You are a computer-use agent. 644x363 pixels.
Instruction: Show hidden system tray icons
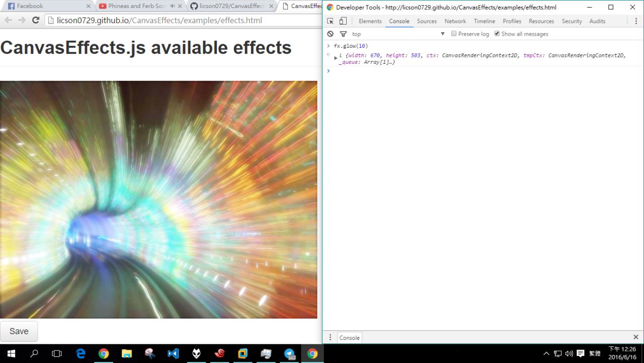coord(546,353)
